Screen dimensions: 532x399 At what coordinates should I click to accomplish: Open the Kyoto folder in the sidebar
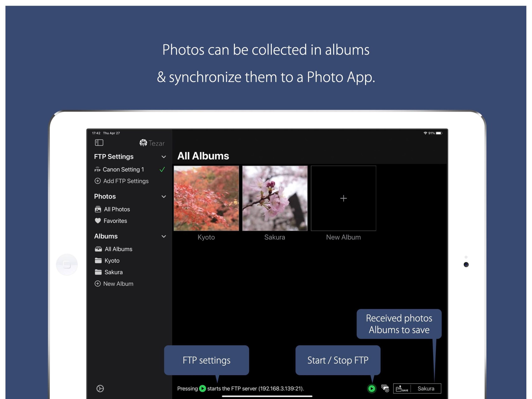112,261
